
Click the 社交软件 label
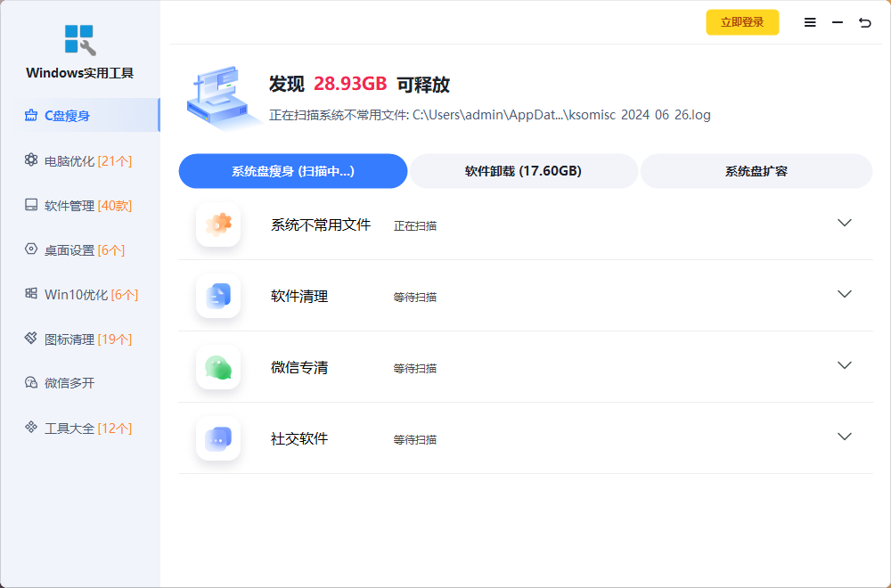point(298,438)
